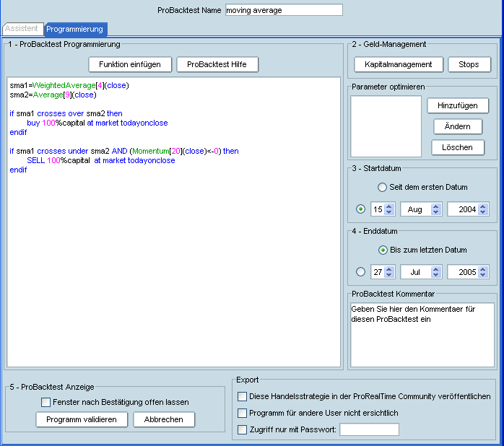Click the ProBacktest Name input field
Screen dimensions: 504x446
coord(284,10)
